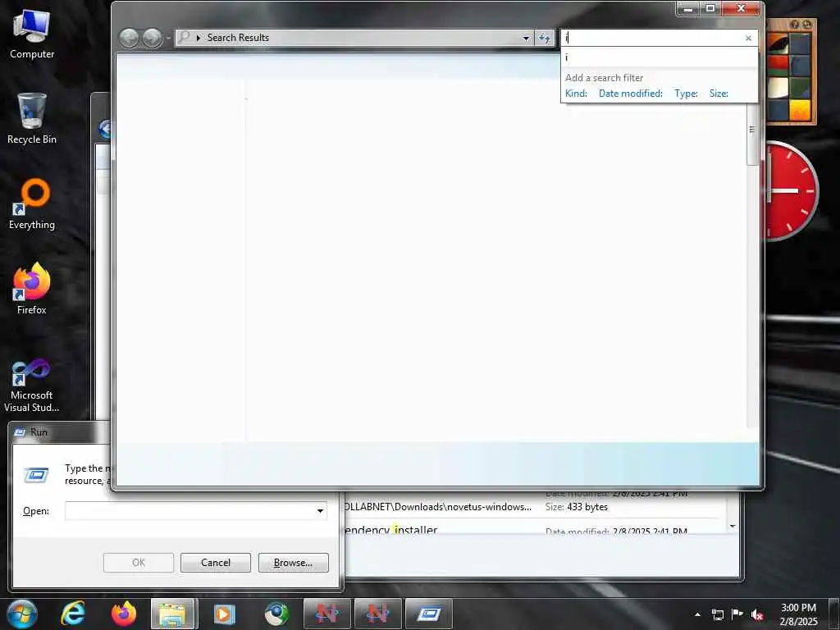Launch Firefox from the taskbar
Screen dimensions: 840x630
[124, 614]
